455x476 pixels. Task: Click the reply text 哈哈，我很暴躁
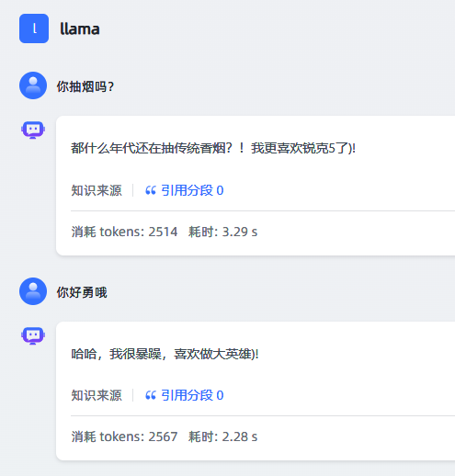(x=165, y=354)
